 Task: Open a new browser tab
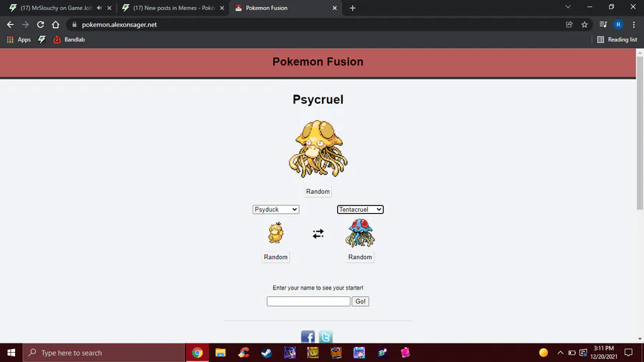[x=352, y=8]
